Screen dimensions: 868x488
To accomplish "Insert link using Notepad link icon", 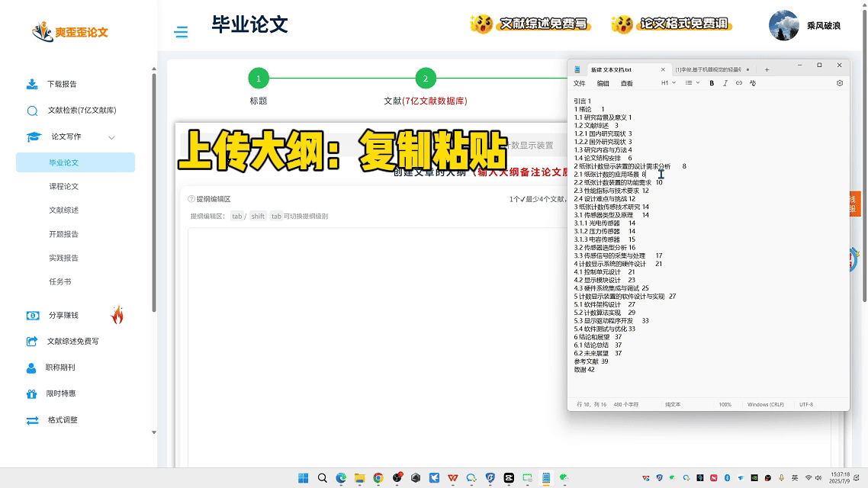I will (x=738, y=83).
